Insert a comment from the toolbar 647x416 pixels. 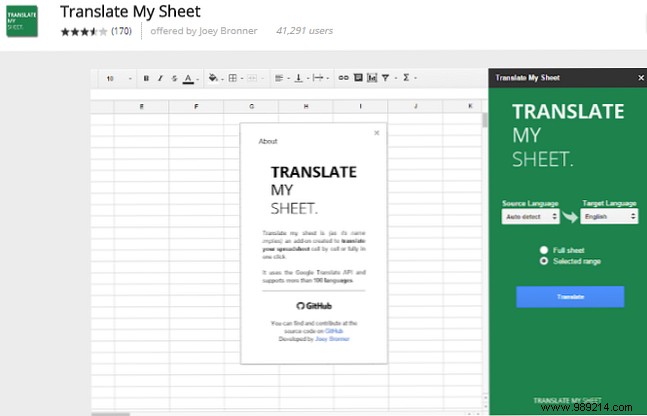click(358, 78)
